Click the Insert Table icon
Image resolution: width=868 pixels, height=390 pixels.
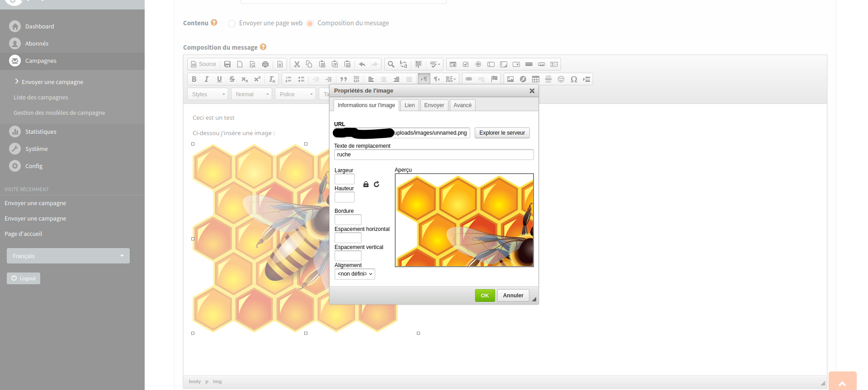[536, 79]
